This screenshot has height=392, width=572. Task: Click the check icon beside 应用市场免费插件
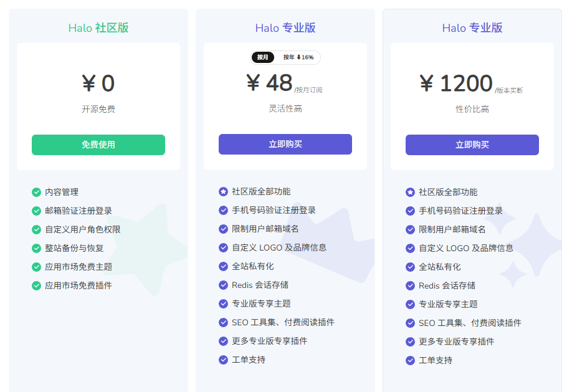pyautogui.click(x=36, y=285)
